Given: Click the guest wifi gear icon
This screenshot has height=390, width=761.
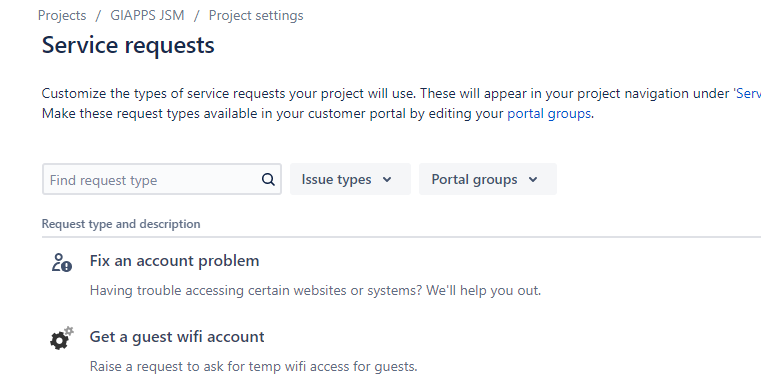Looking at the screenshot, I should [62, 338].
